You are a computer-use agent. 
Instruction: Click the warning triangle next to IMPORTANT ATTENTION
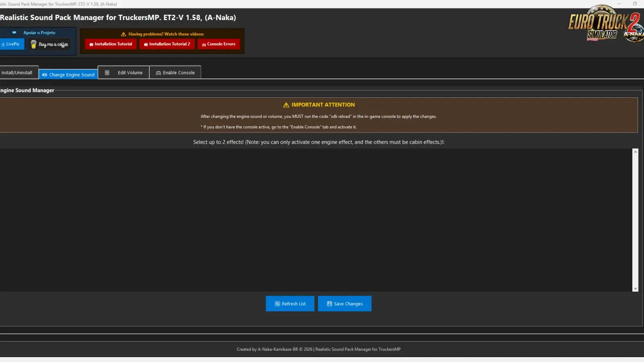coord(286,105)
